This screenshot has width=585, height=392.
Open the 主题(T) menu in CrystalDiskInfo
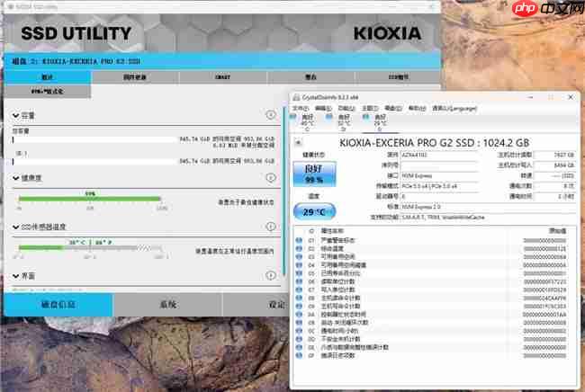coord(370,109)
